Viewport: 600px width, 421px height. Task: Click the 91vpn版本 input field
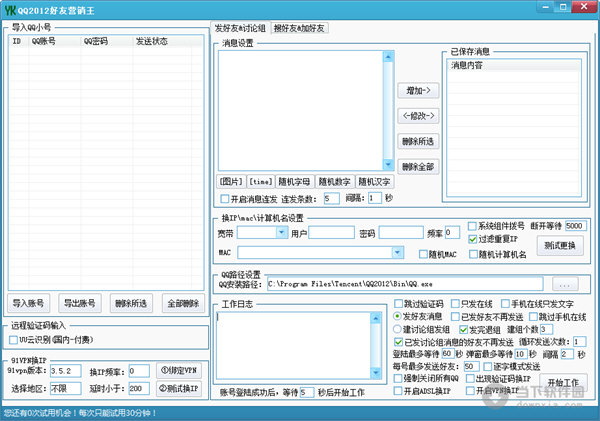point(65,371)
